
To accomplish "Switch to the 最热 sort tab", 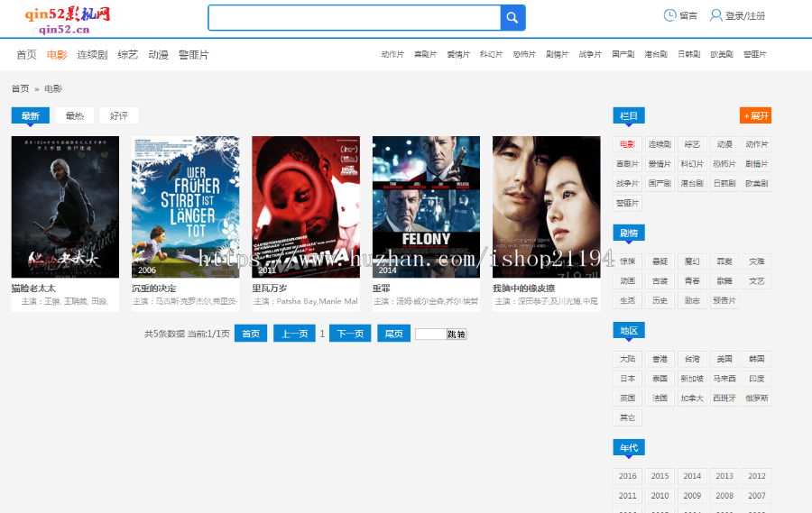I will pyautogui.click(x=75, y=115).
